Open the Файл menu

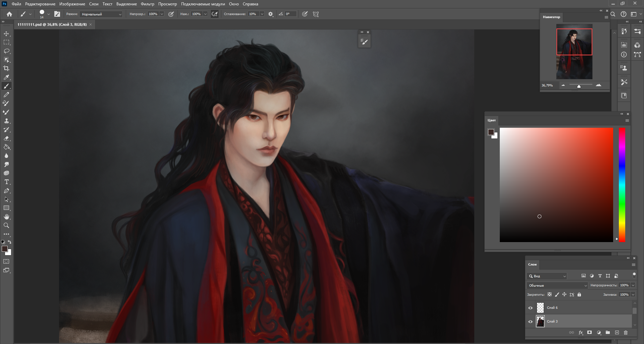click(x=16, y=4)
